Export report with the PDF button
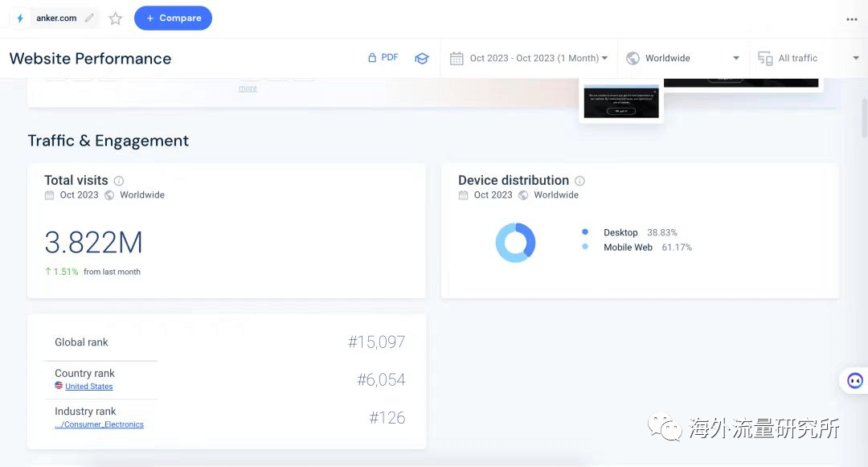Viewport: 868px width, 467px height. (383, 58)
